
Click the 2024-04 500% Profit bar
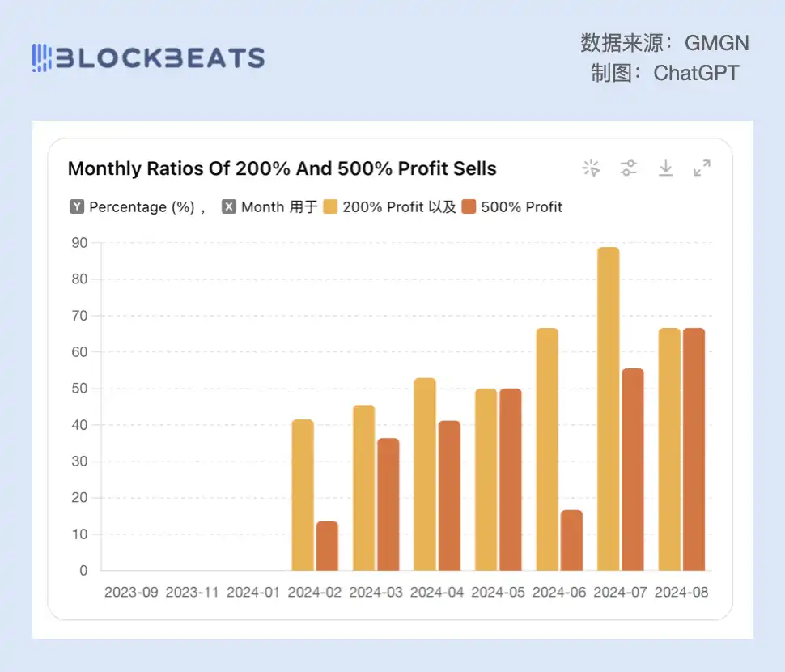tap(449, 495)
